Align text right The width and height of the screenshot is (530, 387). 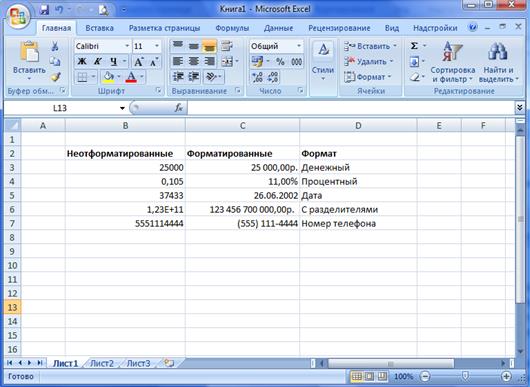pyautogui.click(x=210, y=62)
